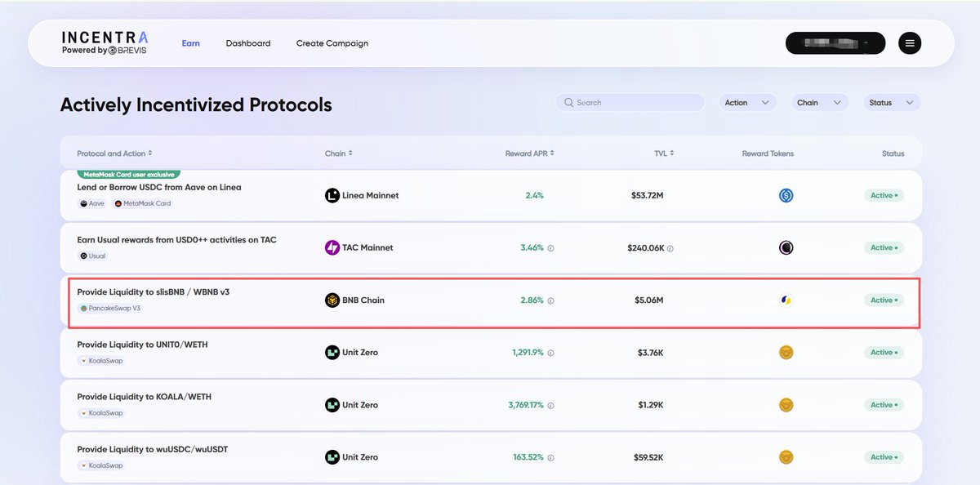The height and width of the screenshot is (485, 980).
Task: Open the Create Campaign tab
Action: [x=332, y=43]
